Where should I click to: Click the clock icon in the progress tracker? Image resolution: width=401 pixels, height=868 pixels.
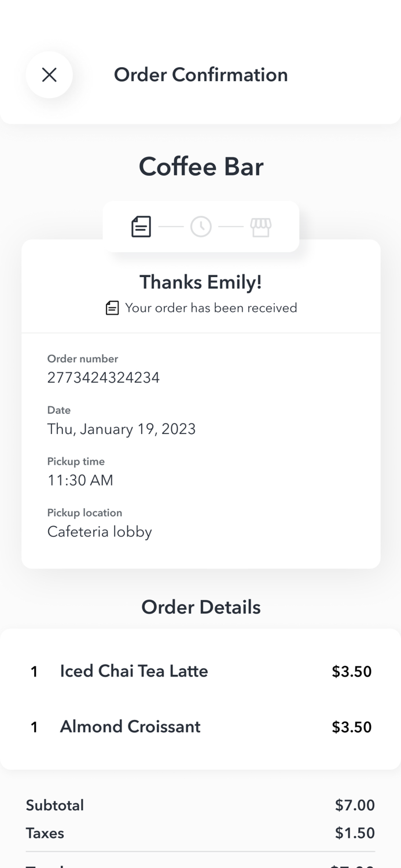point(201,226)
